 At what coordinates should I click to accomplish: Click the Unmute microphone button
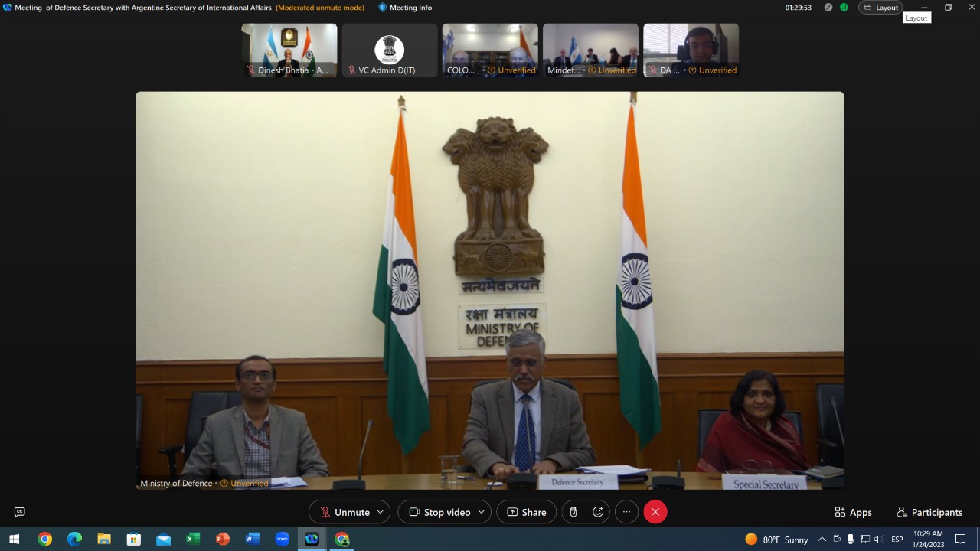344,512
